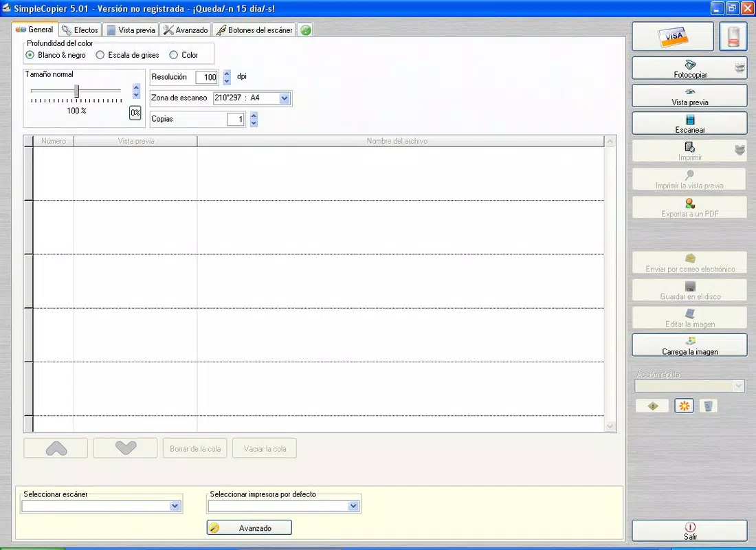Open the Acción rápida dropdown
This screenshot has width=756, height=550.
738,386
